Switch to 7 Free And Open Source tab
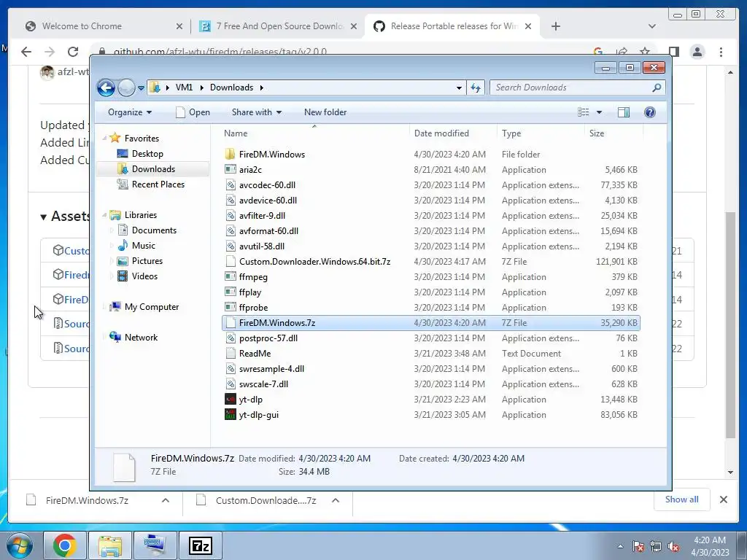 click(x=278, y=26)
